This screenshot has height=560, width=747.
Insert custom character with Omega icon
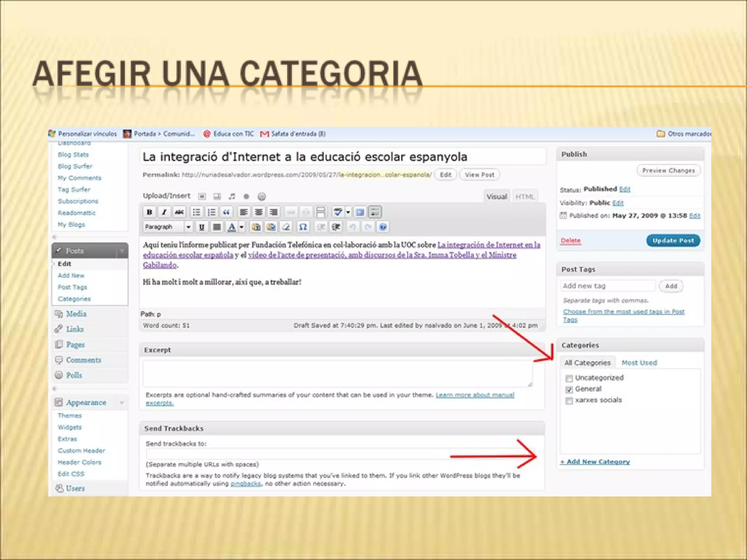[x=303, y=227]
